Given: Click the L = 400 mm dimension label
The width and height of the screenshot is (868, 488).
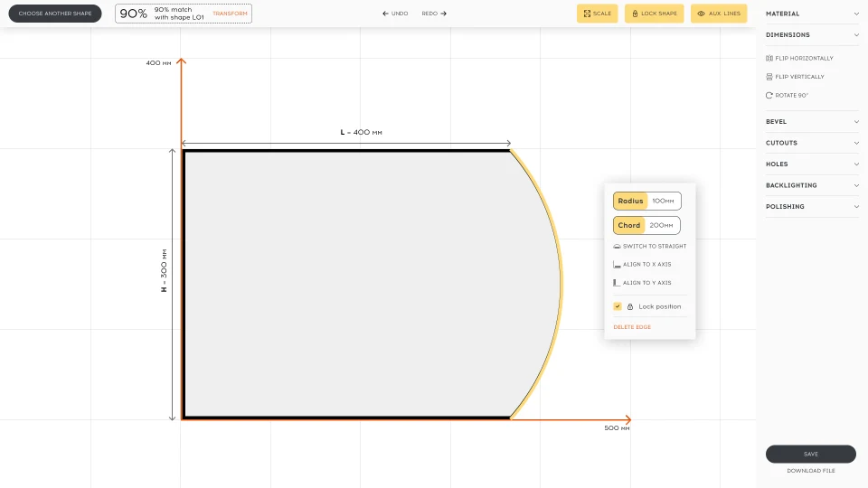Looking at the screenshot, I should (361, 132).
